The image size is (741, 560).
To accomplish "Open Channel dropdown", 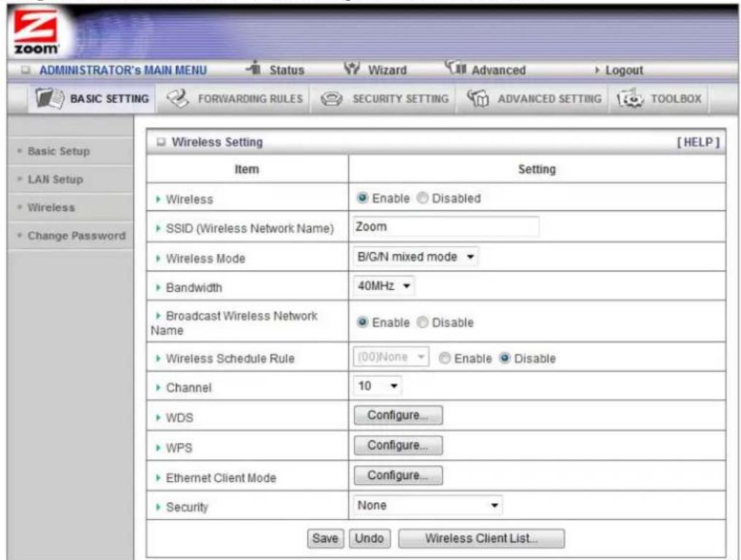I will [377, 386].
